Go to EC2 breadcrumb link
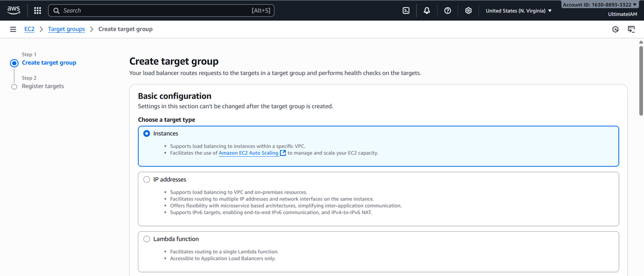 30,29
